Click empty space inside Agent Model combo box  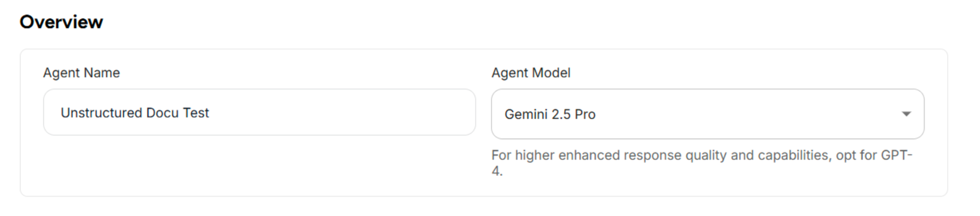(x=742, y=114)
